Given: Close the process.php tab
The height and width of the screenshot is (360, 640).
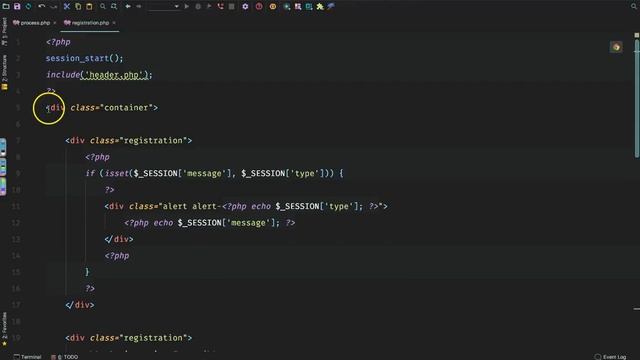Looking at the screenshot, I should coord(55,23).
